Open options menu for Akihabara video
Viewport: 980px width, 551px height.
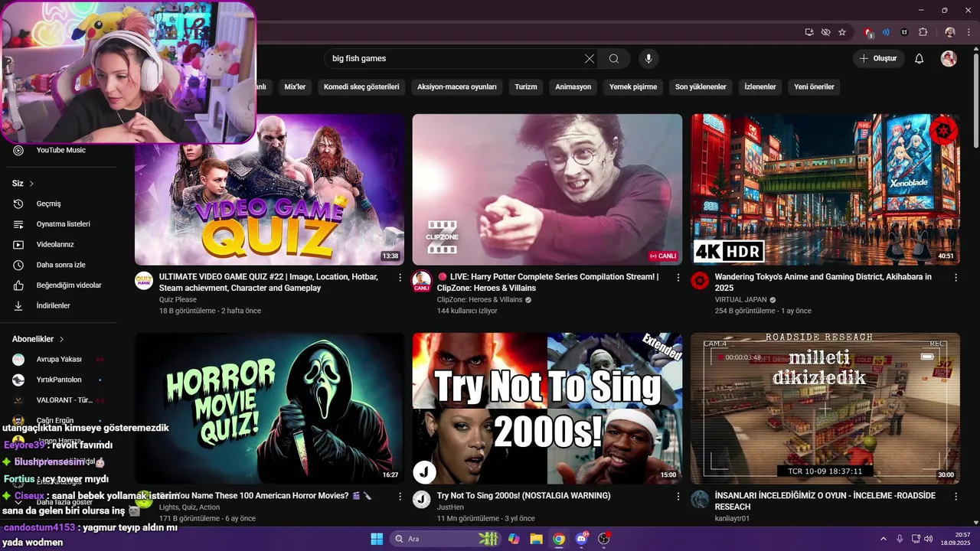[x=955, y=278]
